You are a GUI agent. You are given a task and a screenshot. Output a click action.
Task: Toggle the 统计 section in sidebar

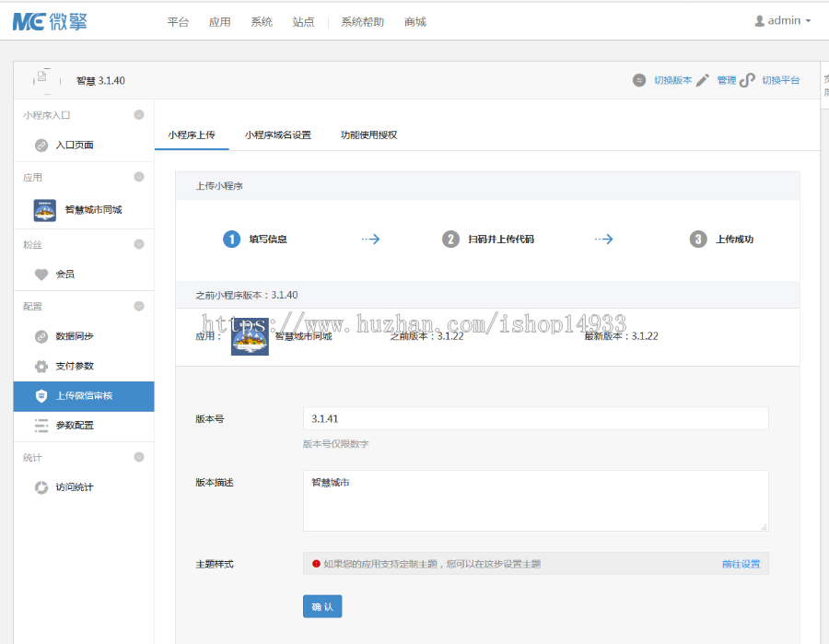click(138, 457)
